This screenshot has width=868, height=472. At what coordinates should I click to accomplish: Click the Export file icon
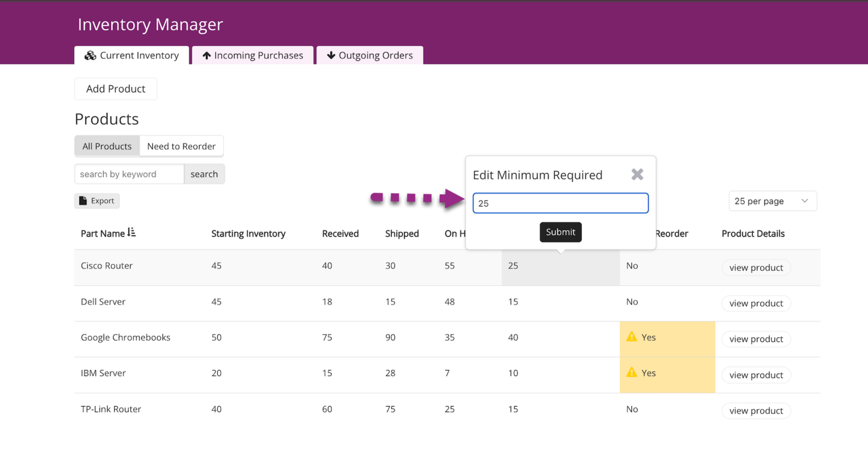tap(83, 201)
